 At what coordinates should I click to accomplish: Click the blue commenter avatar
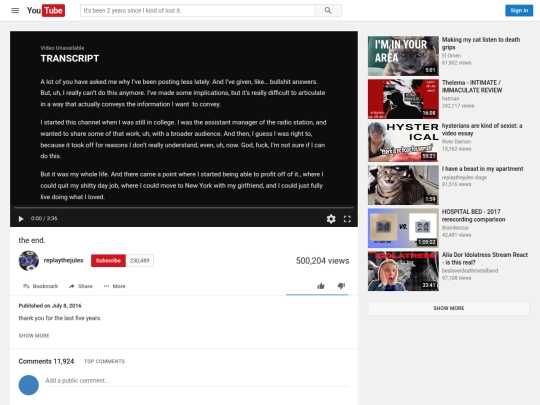coord(29,385)
